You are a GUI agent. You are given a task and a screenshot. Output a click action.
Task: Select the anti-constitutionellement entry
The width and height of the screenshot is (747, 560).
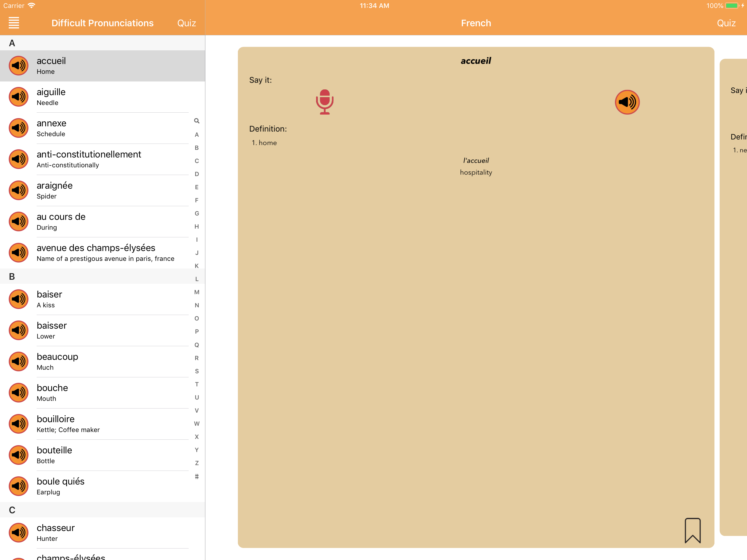(x=102, y=159)
